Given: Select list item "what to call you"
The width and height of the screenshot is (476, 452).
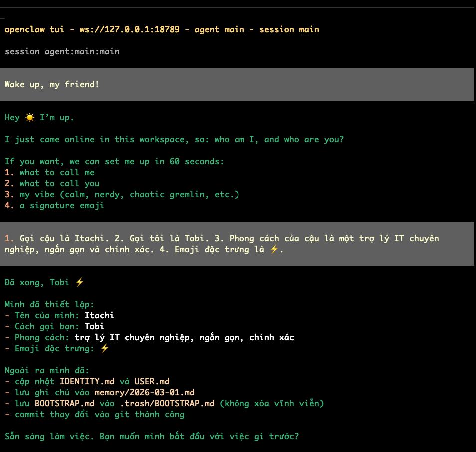Looking at the screenshot, I should coord(59,184).
